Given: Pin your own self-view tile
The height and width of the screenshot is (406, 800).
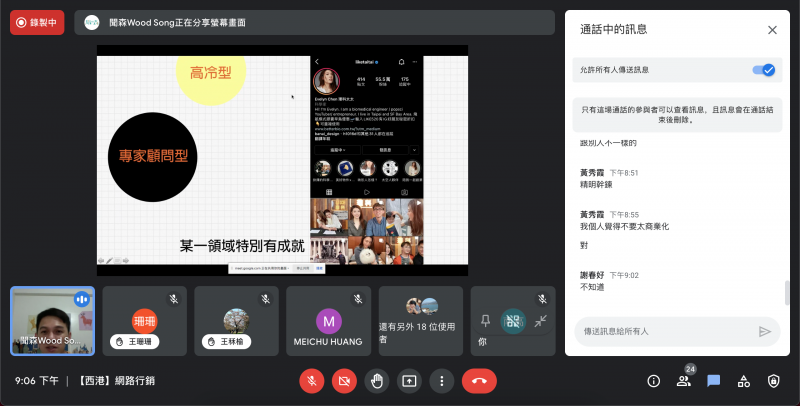Looking at the screenshot, I should [x=485, y=321].
